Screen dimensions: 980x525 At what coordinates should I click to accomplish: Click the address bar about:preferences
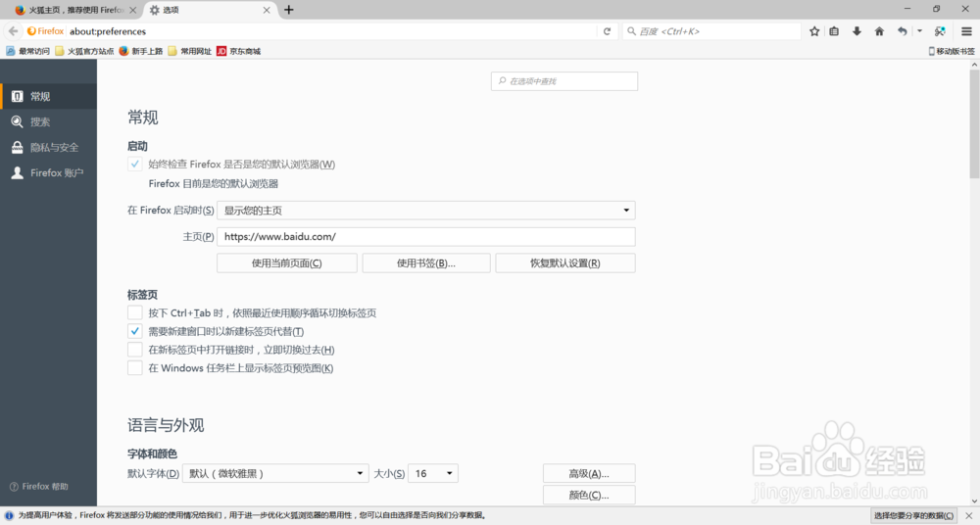click(331, 31)
